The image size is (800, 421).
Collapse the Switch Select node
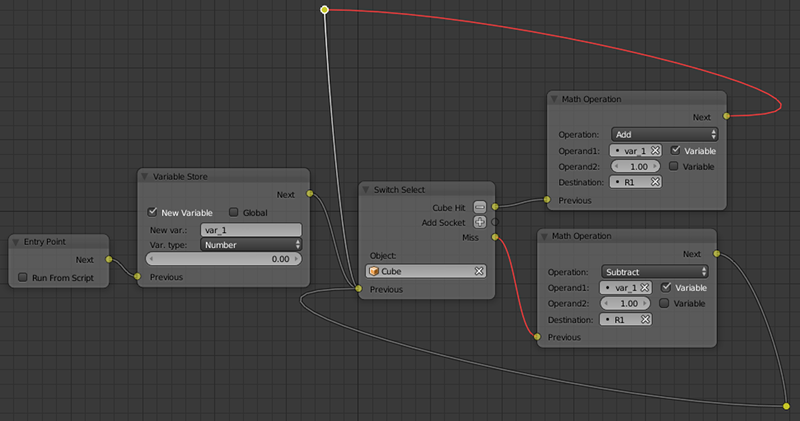pyautogui.click(x=366, y=188)
